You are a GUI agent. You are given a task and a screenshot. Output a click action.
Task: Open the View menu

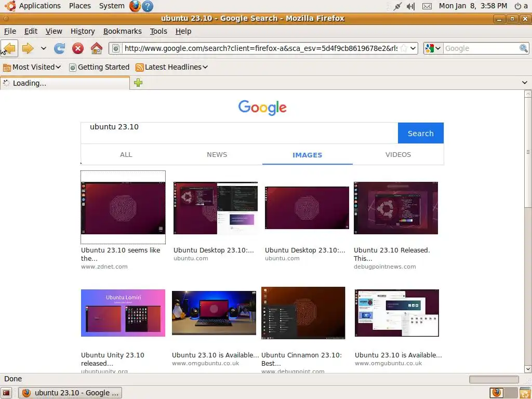[x=54, y=31]
